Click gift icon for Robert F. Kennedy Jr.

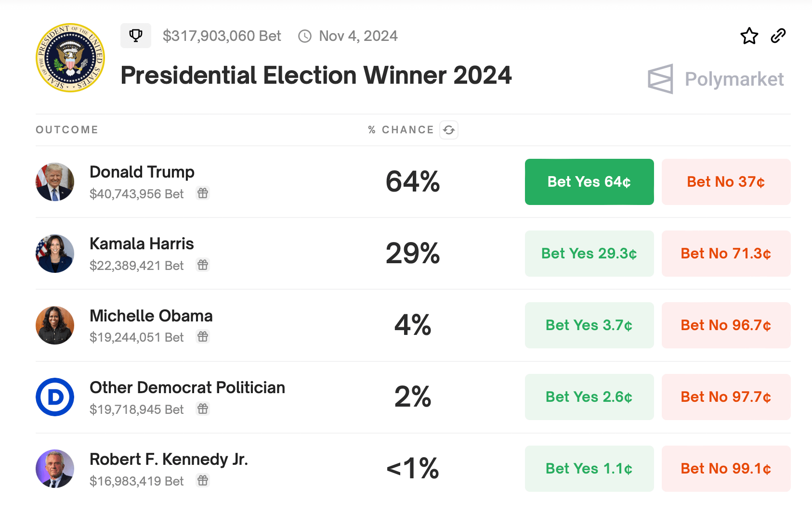203,481
